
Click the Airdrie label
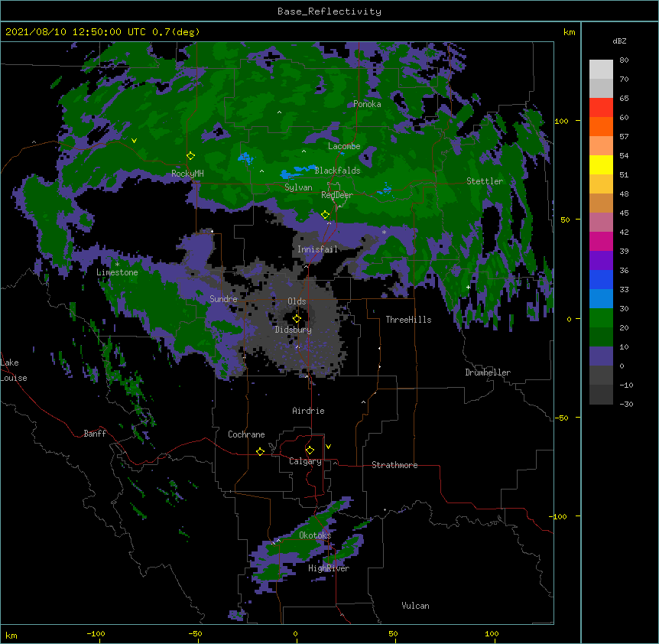click(309, 411)
